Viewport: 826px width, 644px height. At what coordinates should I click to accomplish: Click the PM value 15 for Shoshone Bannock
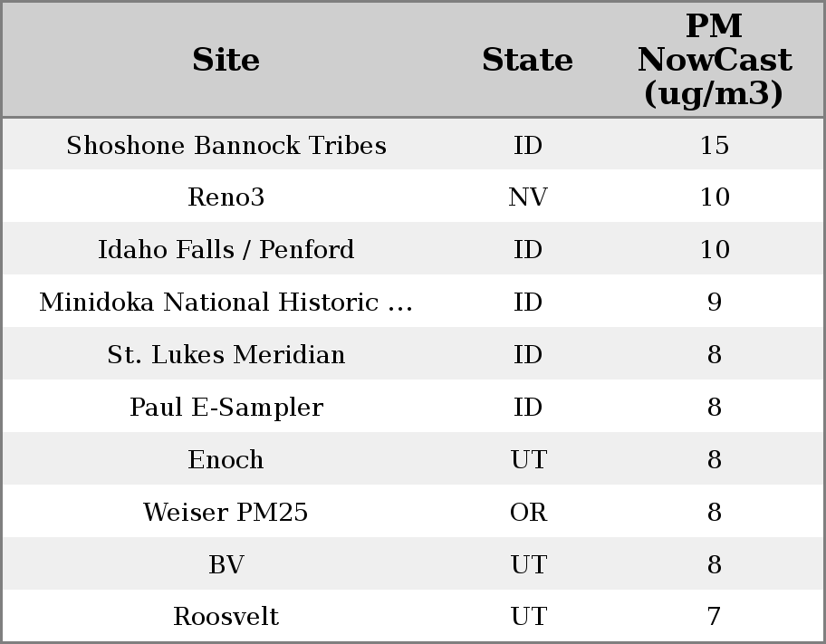click(x=714, y=146)
